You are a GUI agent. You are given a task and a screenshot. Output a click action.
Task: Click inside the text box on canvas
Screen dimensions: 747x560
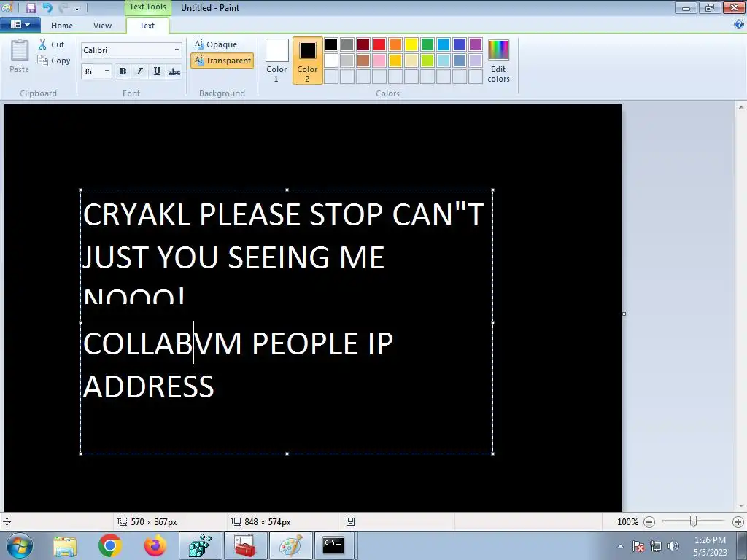(x=287, y=322)
